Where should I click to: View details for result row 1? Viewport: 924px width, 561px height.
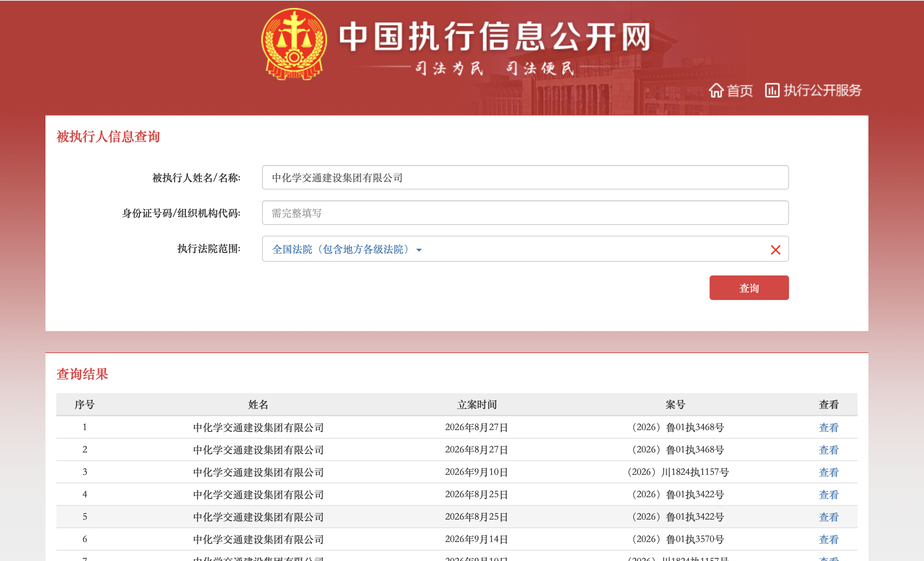click(x=828, y=427)
